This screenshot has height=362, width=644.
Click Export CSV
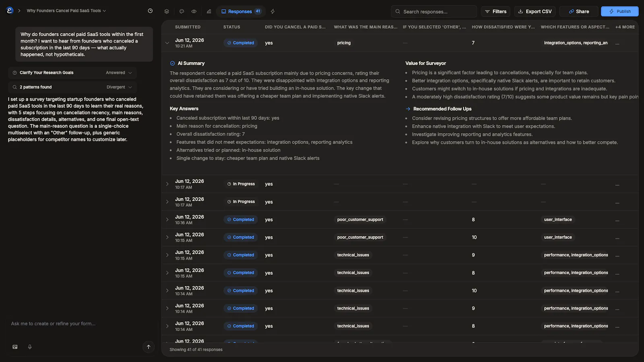coord(535,11)
